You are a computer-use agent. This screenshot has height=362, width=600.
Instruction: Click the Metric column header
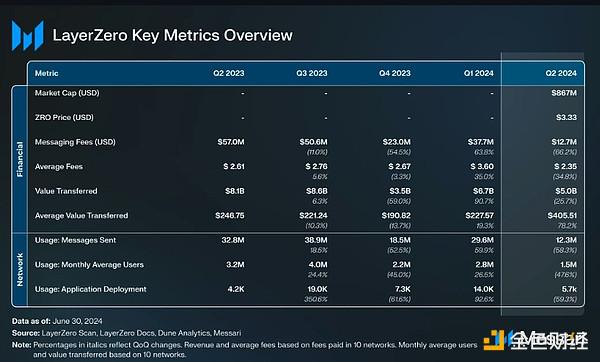[47, 73]
